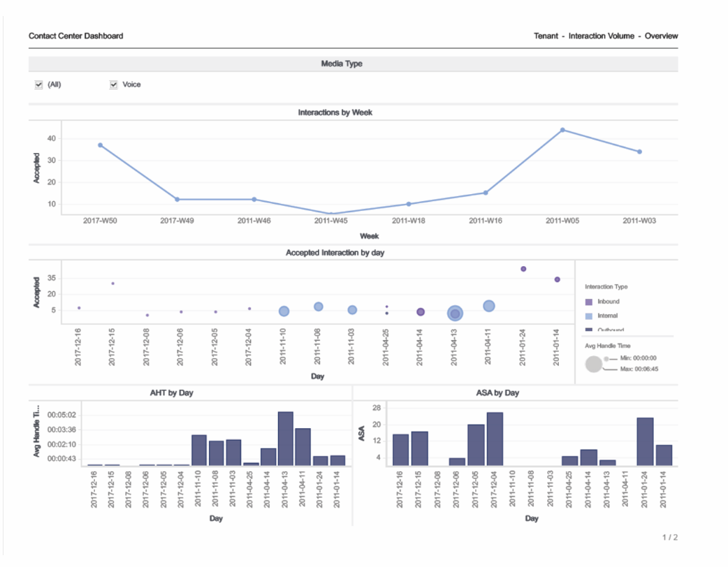Image resolution: width=728 pixels, height=567 pixels.
Task: Click the 2011-01-24 purple bubble
Action: (523, 269)
